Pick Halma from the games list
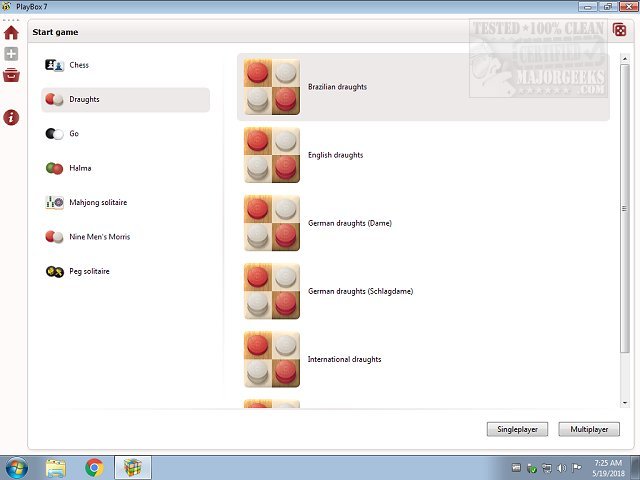The height and width of the screenshot is (480, 640). (80, 168)
